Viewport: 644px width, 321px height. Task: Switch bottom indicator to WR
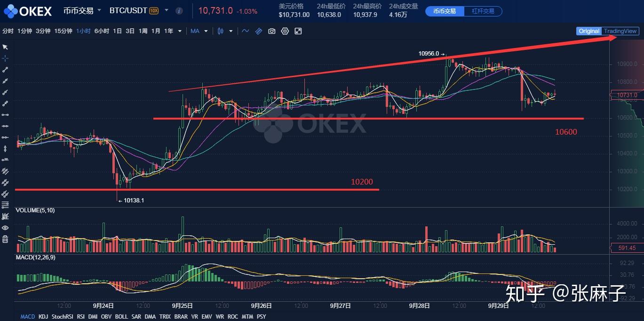pyautogui.click(x=220, y=317)
